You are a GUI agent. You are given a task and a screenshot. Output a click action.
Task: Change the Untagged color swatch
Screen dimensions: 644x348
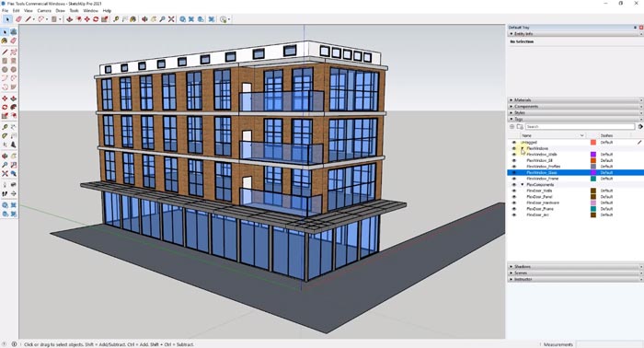point(593,142)
